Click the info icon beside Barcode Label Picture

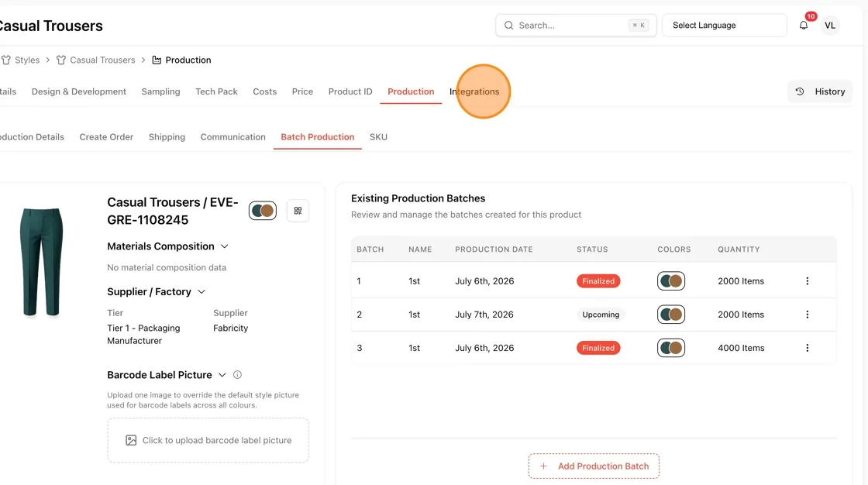tap(237, 375)
